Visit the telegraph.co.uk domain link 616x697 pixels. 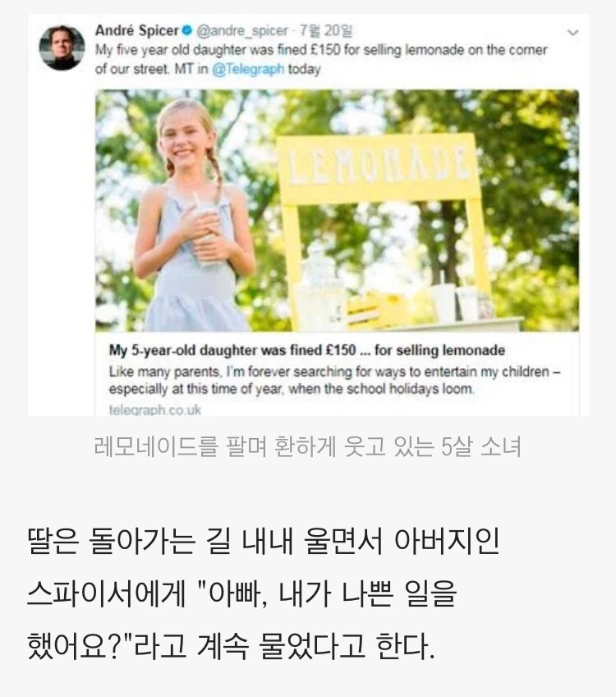[155, 409]
